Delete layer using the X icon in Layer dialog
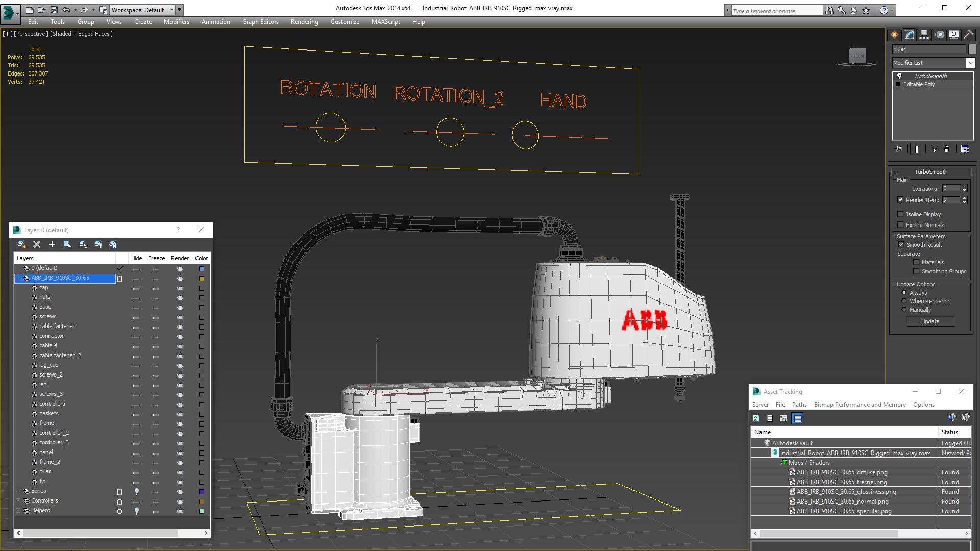 pos(37,244)
